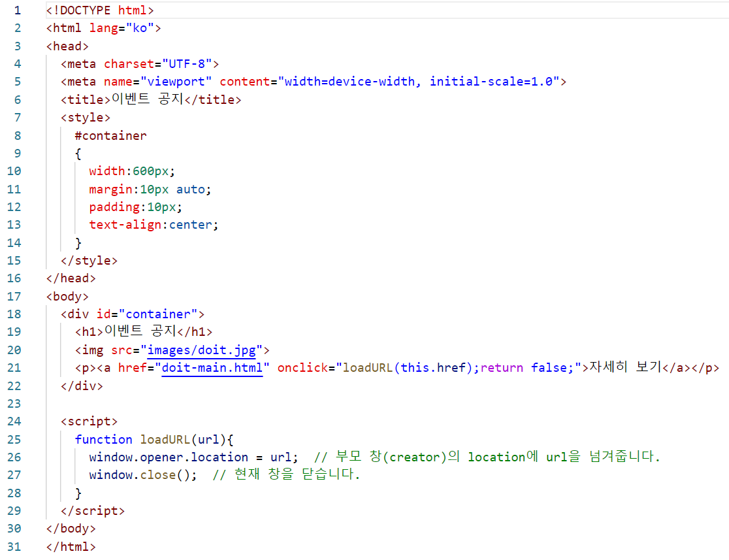Click the title tag text 이벤트 공지
This screenshot has width=729, height=560.
coord(148,99)
